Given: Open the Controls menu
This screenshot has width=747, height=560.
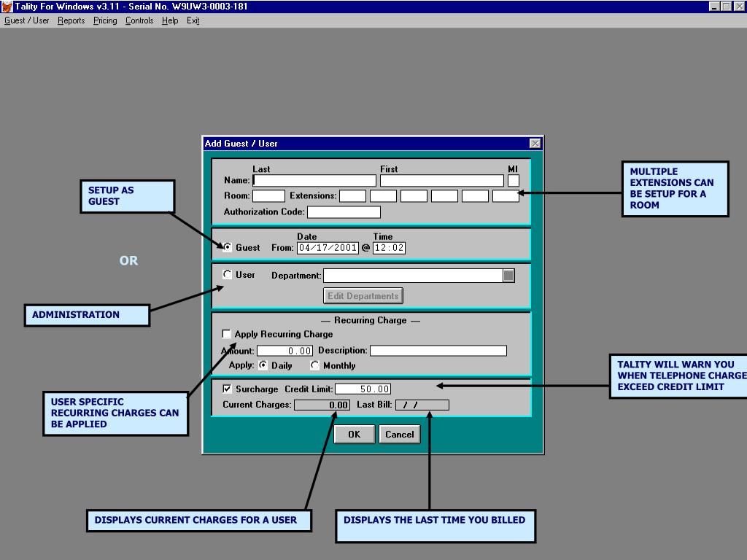Looking at the screenshot, I should point(139,20).
